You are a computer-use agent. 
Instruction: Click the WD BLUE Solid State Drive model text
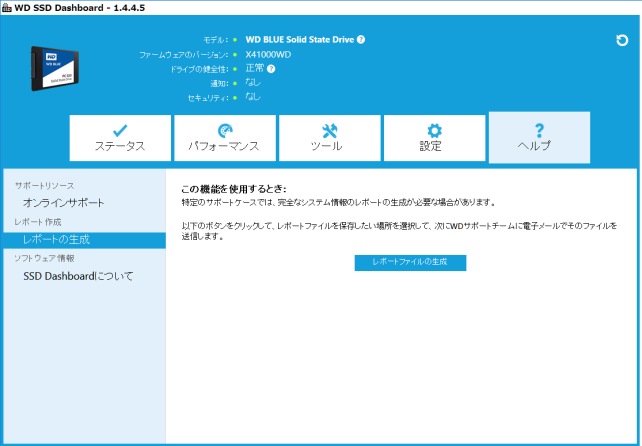click(300, 40)
